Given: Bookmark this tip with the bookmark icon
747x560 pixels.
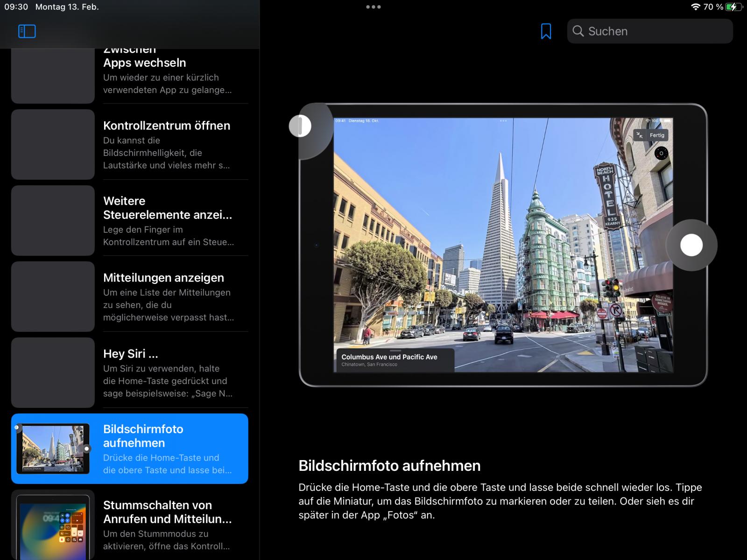Looking at the screenshot, I should [x=546, y=31].
